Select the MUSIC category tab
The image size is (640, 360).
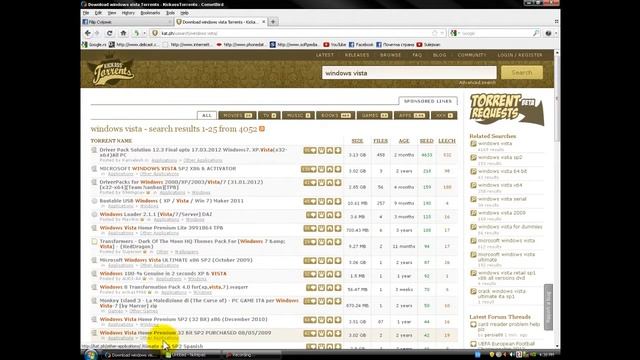298,116
